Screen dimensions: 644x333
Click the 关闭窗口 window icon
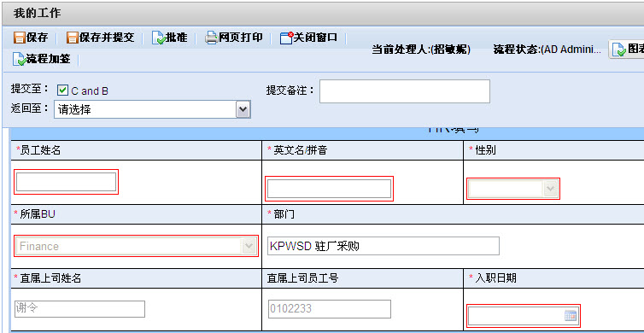coord(287,38)
